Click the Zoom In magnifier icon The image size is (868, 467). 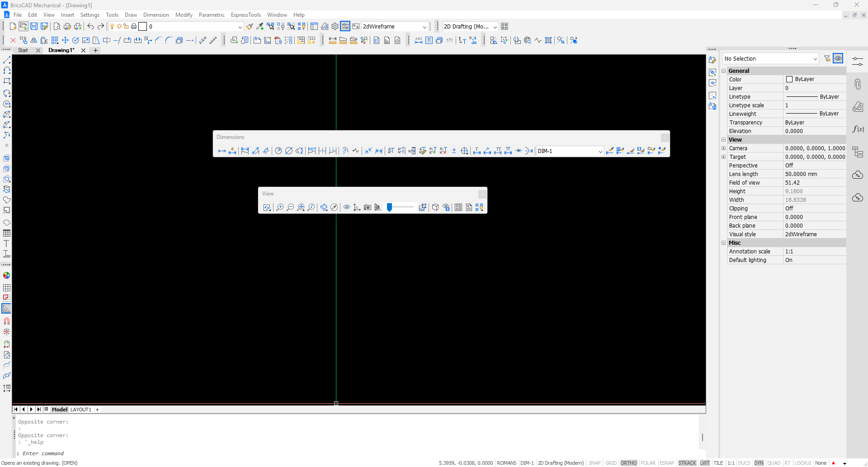pos(280,207)
